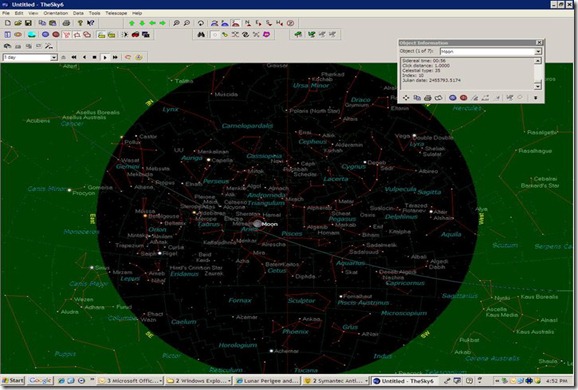The width and height of the screenshot is (578, 390).
Task: Look west toolbar icon
Action: (280, 23)
